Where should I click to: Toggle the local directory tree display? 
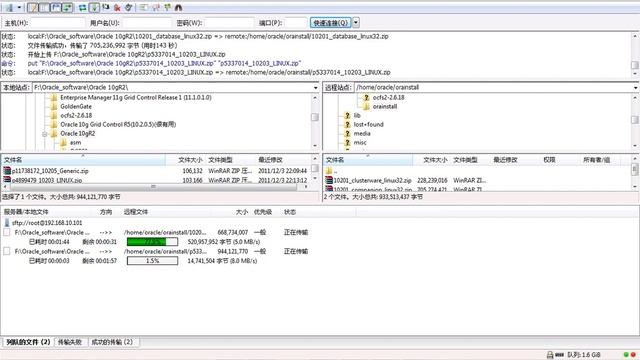pos(44,7)
